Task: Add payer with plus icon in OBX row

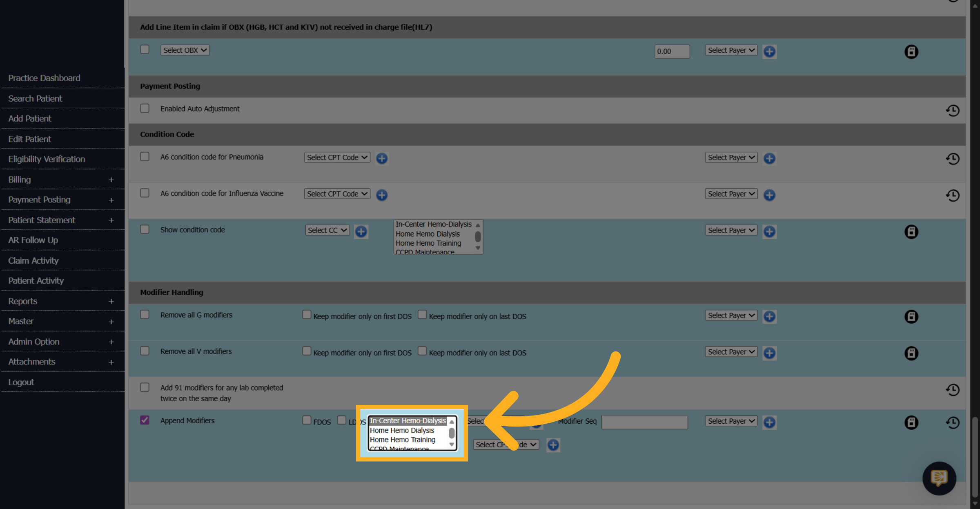Action: click(x=769, y=52)
